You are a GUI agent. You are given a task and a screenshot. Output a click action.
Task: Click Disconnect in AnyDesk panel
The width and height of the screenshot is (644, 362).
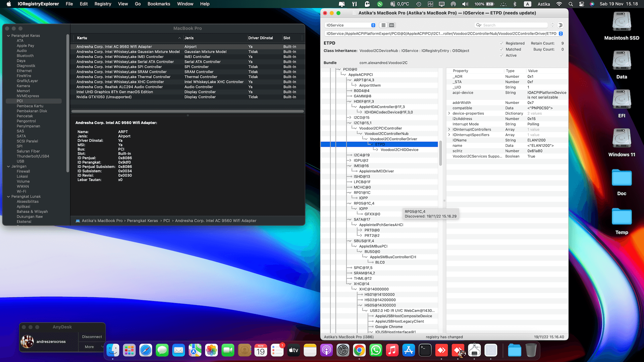pyautogui.click(x=92, y=337)
